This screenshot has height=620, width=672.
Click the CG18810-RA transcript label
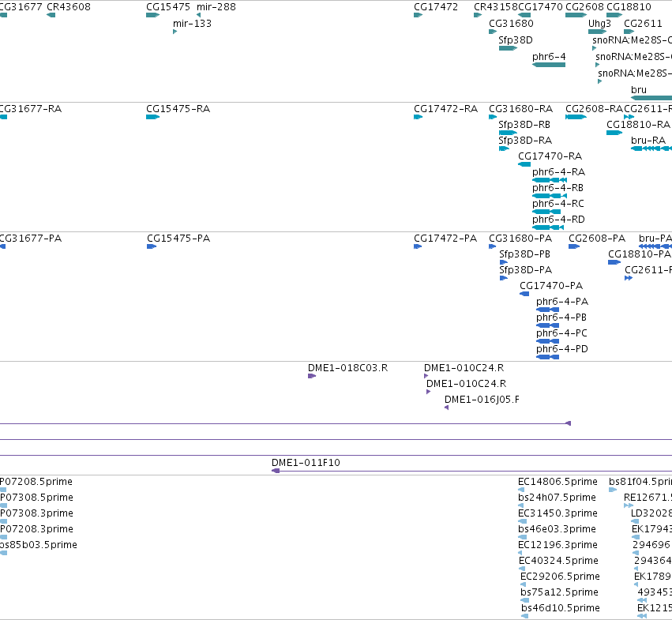(639, 125)
